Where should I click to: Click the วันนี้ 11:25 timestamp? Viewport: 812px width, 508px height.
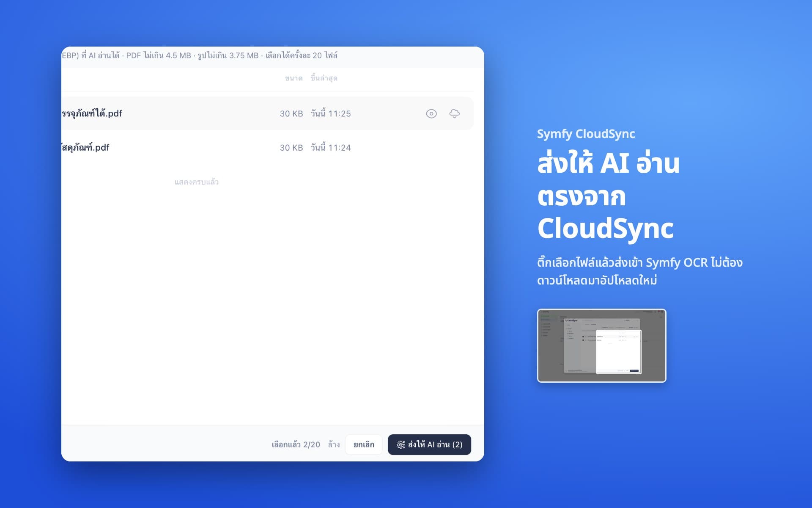coord(331,113)
